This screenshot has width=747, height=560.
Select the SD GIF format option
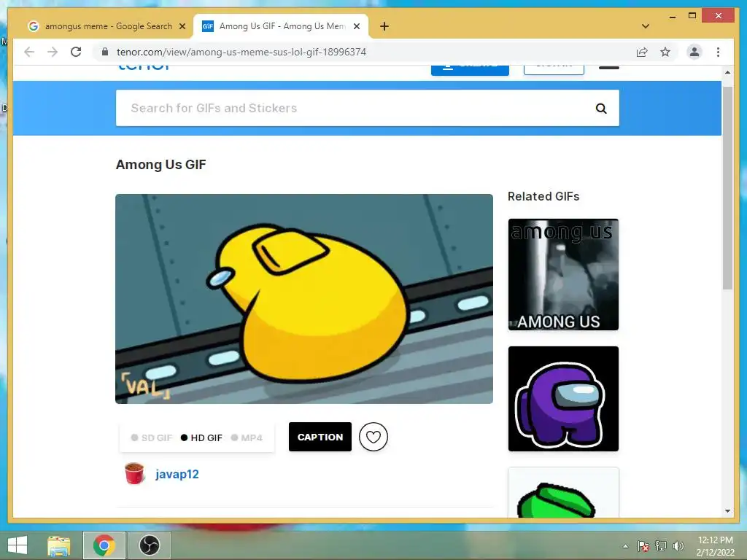152,437
